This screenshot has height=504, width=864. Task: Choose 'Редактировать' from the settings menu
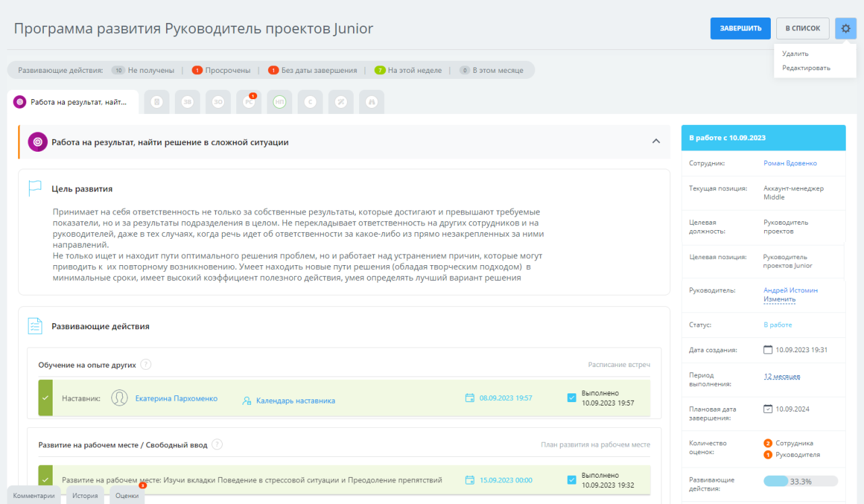(x=806, y=67)
